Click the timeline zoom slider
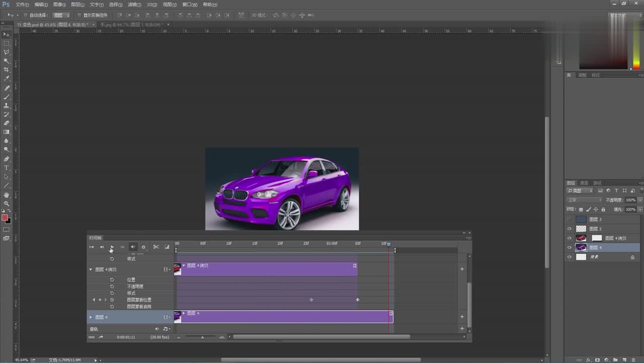This screenshot has width=644, height=363. coord(202,337)
